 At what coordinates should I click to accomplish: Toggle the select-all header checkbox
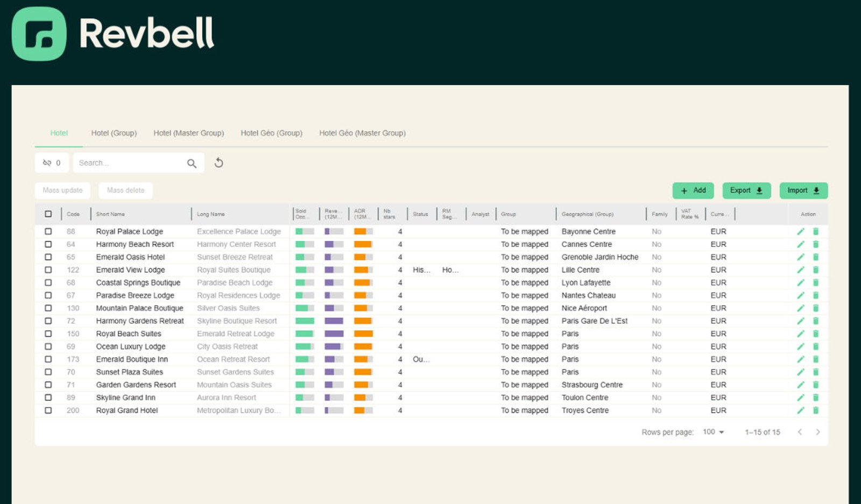click(x=48, y=214)
